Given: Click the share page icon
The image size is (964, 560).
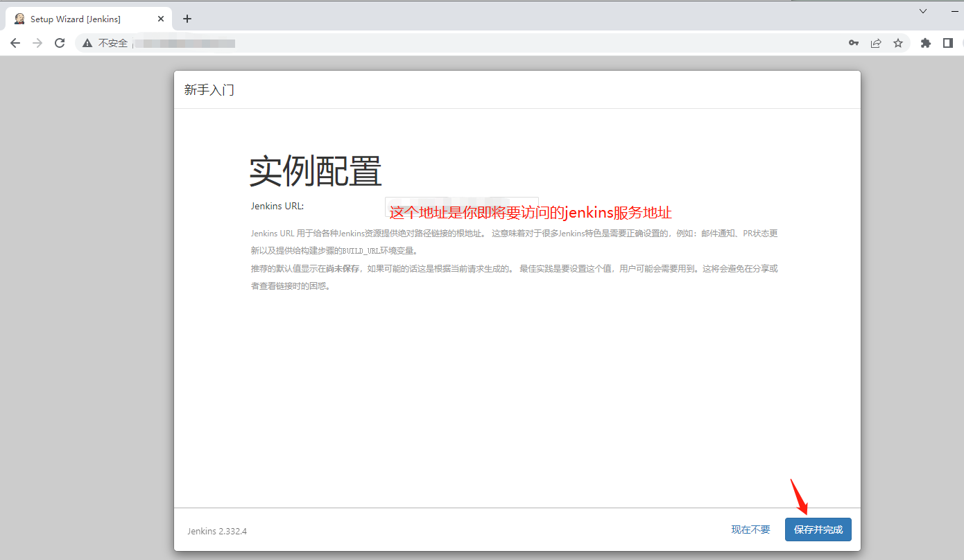Looking at the screenshot, I should point(876,43).
